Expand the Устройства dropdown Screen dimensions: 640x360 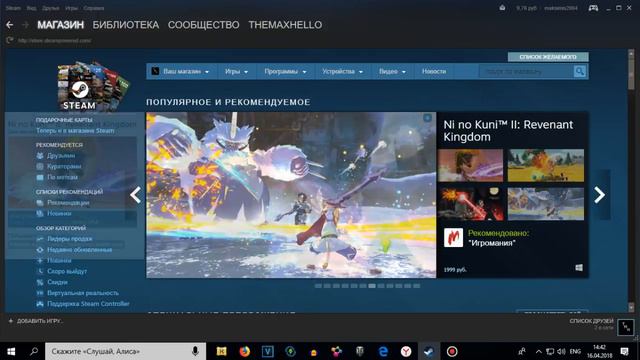[342, 71]
